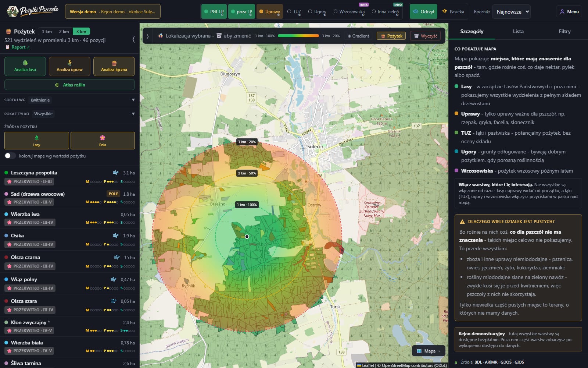This screenshot has width=588, height=368.
Task: Click the Pasieka beehive mode button
Action: pyautogui.click(x=453, y=11)
